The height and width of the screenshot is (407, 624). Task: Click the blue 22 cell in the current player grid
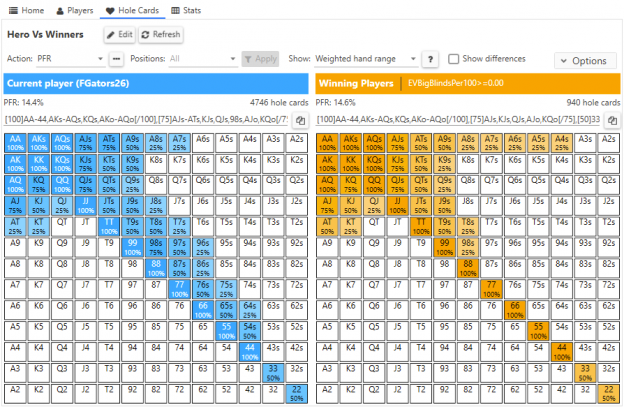(297, 394)
